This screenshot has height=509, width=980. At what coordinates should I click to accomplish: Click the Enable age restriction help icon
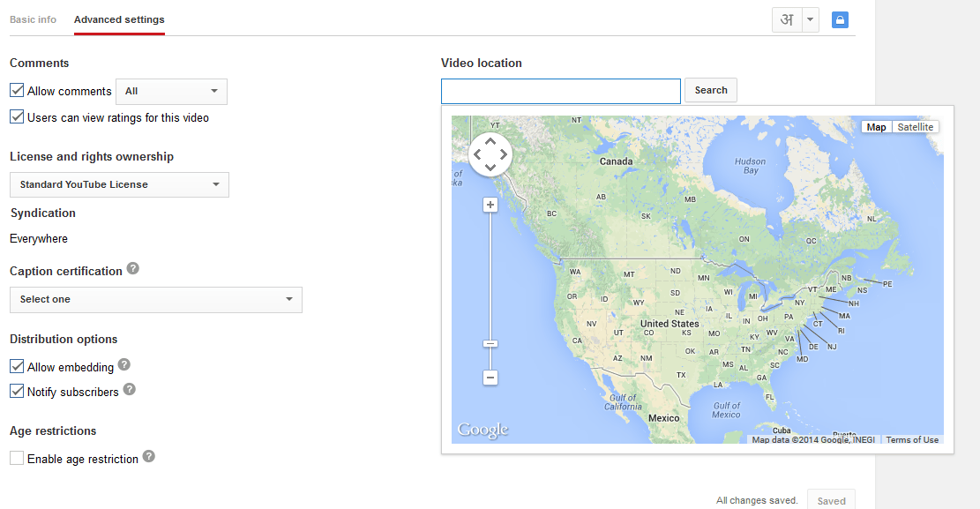(148, 457)
